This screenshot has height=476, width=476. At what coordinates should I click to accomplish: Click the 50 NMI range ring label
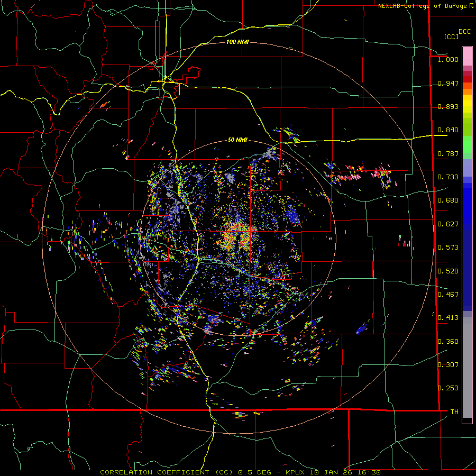[x=237, y=140]
